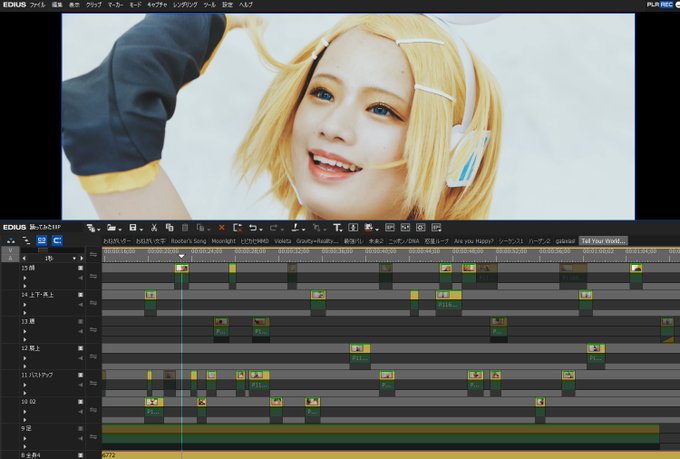
Task: Click the sync-lock icon beside track 9 足
Action: [93, 436]
